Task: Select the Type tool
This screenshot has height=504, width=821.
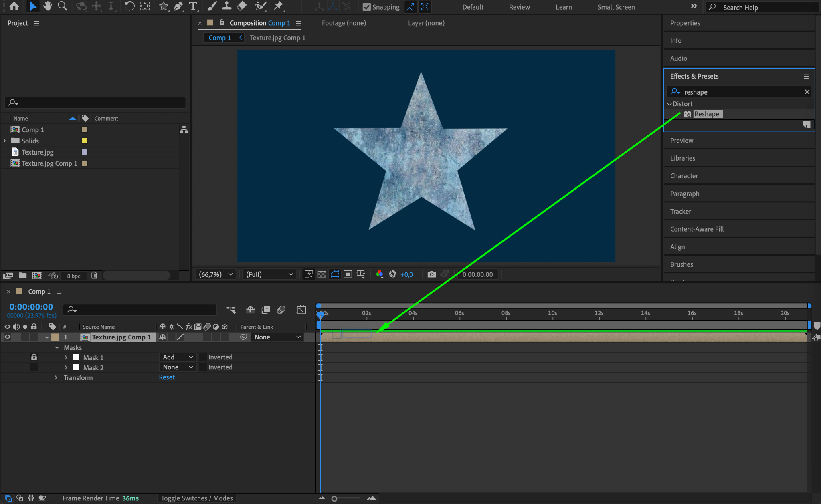Action: tap(193, 6)
